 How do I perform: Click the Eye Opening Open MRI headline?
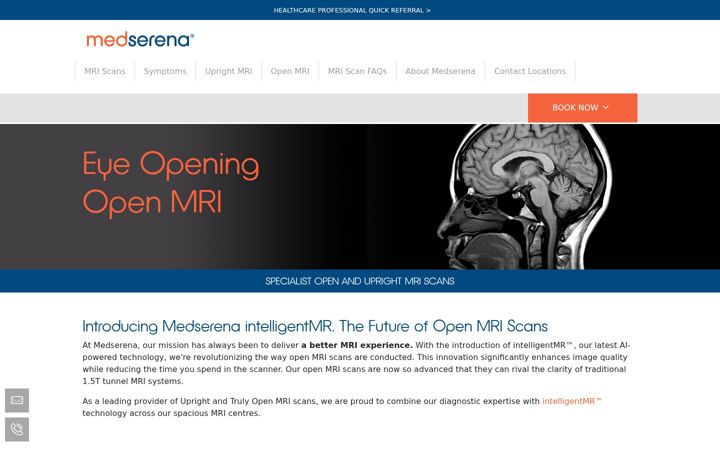pyautogui.click(x=171, y=184)
